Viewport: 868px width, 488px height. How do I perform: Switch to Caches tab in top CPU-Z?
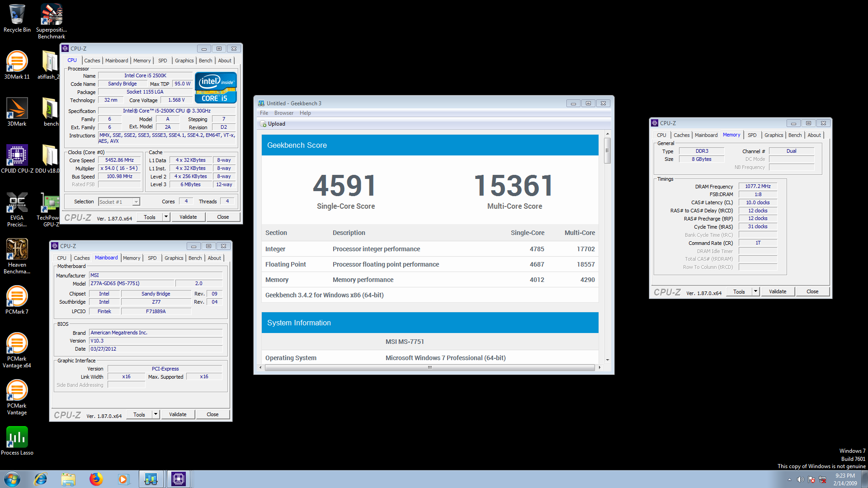[x=92, y=61]
